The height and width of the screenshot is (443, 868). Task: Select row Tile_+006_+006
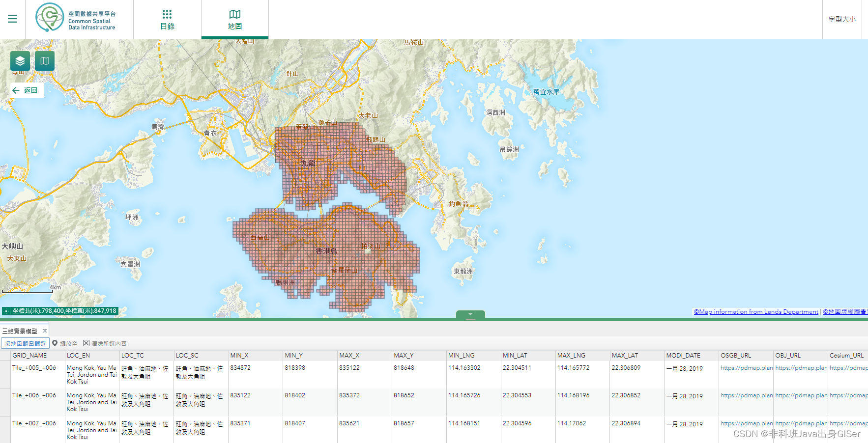coord(434,402)
